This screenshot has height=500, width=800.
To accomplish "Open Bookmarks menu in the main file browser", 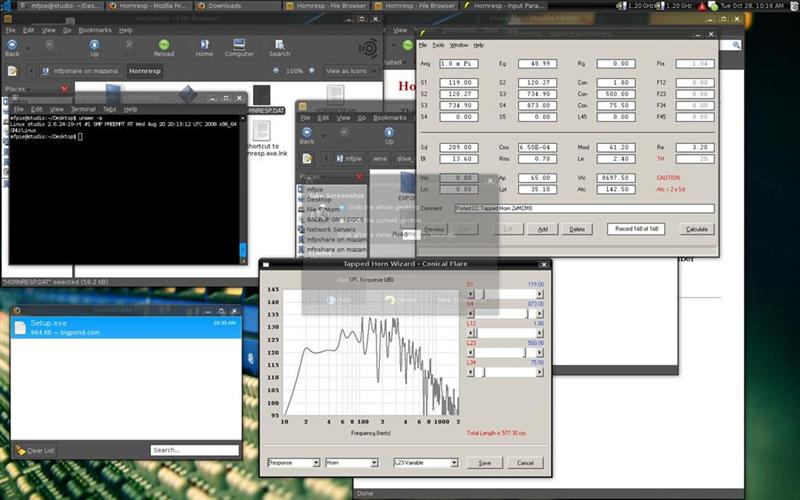I will pyautogui.click(x=94, y=30).
